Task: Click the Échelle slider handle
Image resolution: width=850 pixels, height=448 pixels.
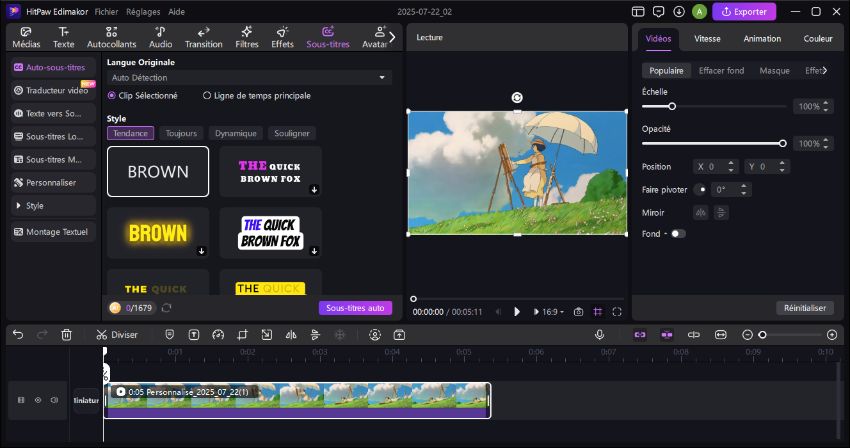Action: point(672,106)
